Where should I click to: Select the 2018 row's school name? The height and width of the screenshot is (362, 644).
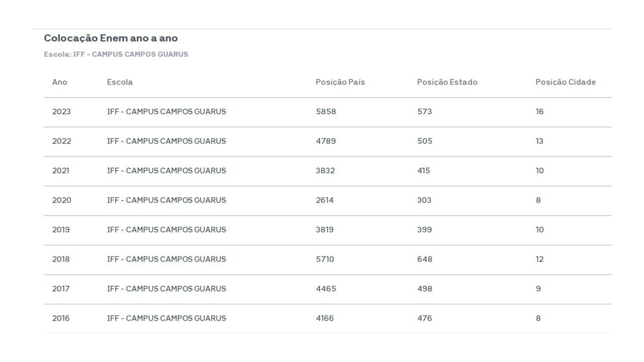pos(167,259)
